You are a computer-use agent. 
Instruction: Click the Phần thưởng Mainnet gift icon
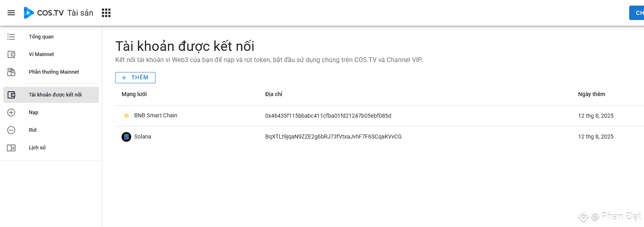11,72
